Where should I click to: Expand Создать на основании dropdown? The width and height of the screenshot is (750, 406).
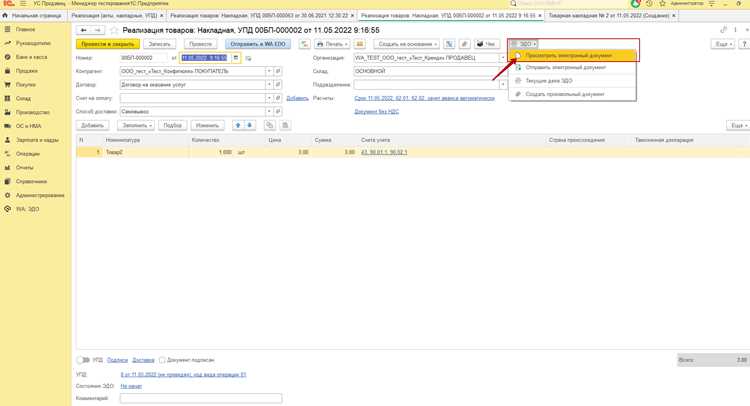click(406, 44)
